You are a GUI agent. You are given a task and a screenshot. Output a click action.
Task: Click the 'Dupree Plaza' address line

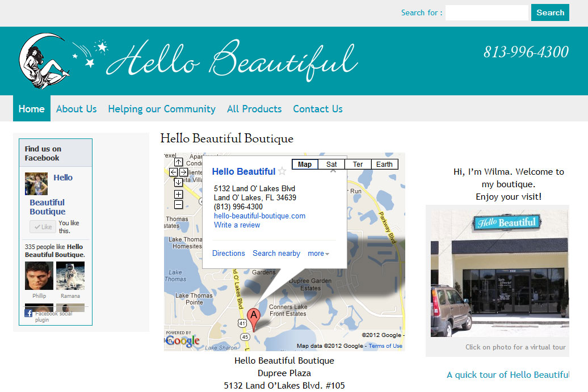(284, 373)
